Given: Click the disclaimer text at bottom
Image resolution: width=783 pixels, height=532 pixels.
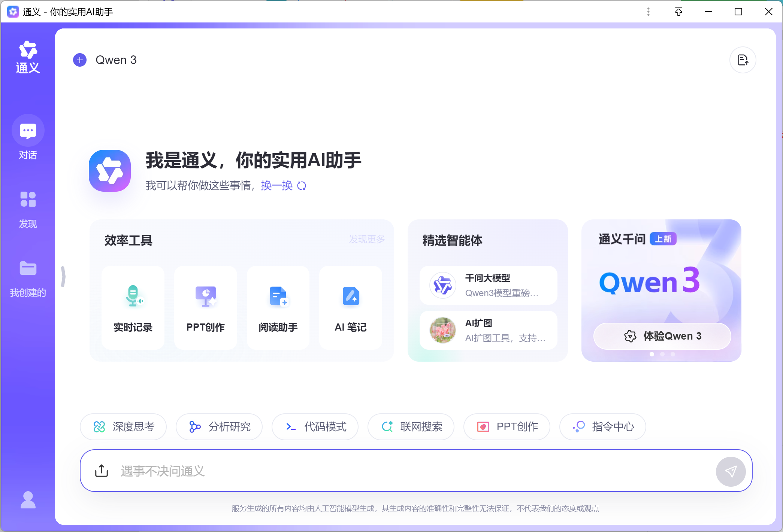Looking at the screenshot, I should 415,508.
